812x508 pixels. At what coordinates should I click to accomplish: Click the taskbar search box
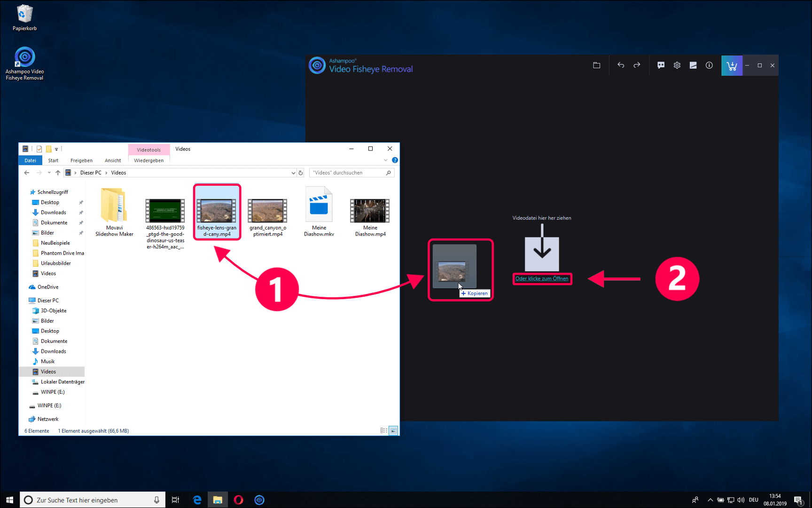click(x=93, y=500)
